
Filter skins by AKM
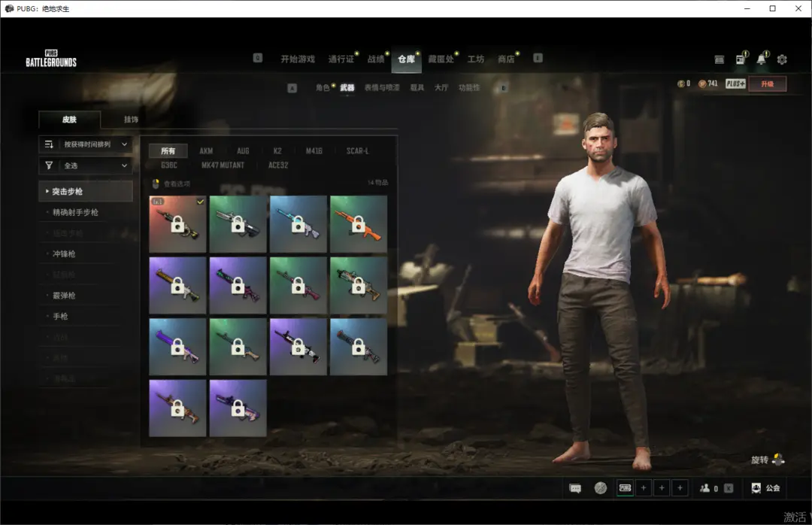pyautogui.click(x=206, y=151)
